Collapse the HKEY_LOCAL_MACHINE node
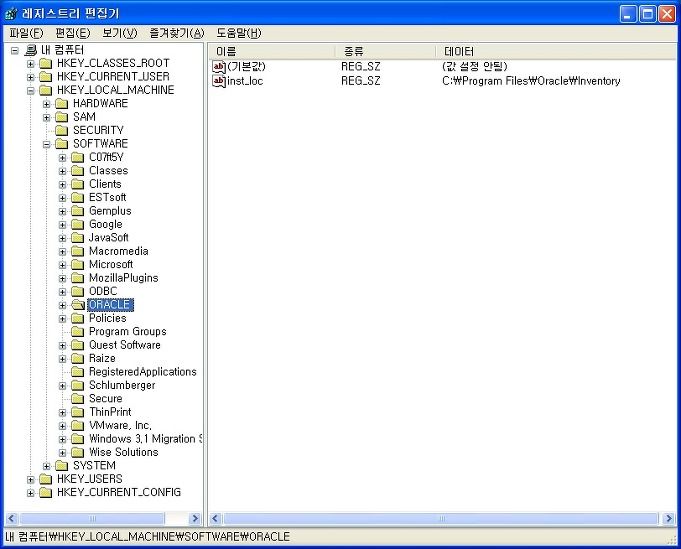Image resolution: width=681 pixels, height=549 pixels. pyautogui.click(x=30, y=91)
